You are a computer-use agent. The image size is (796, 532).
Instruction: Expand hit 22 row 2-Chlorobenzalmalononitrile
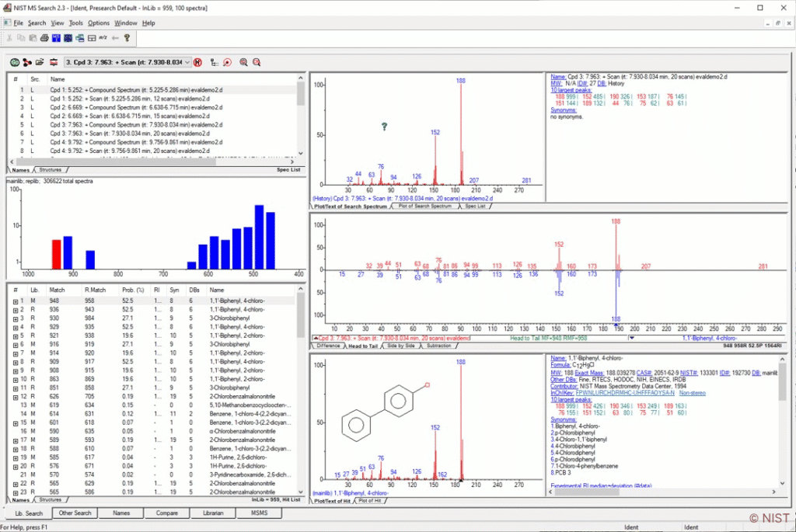pos(16,484)
